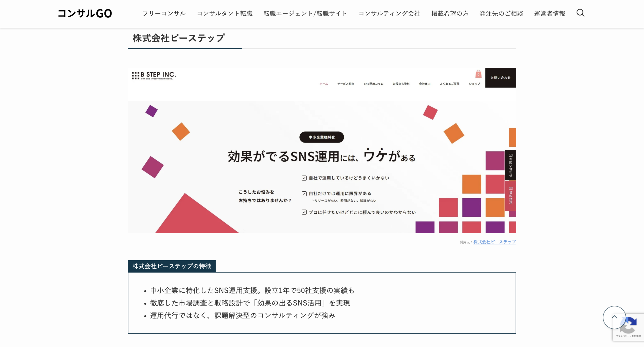Open the コンサルタント転職 menu item
Viewport: 644px width, 347px height.
coord(225,13)
